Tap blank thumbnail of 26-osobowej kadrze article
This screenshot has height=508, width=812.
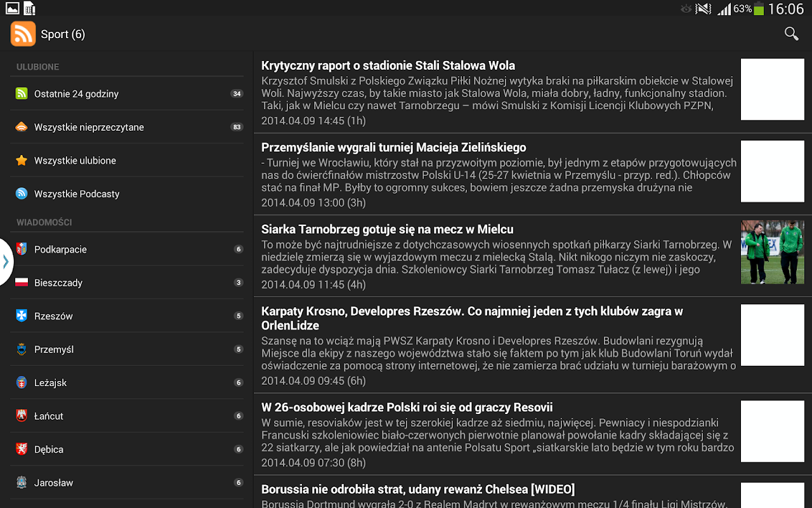tap(772, 431)
